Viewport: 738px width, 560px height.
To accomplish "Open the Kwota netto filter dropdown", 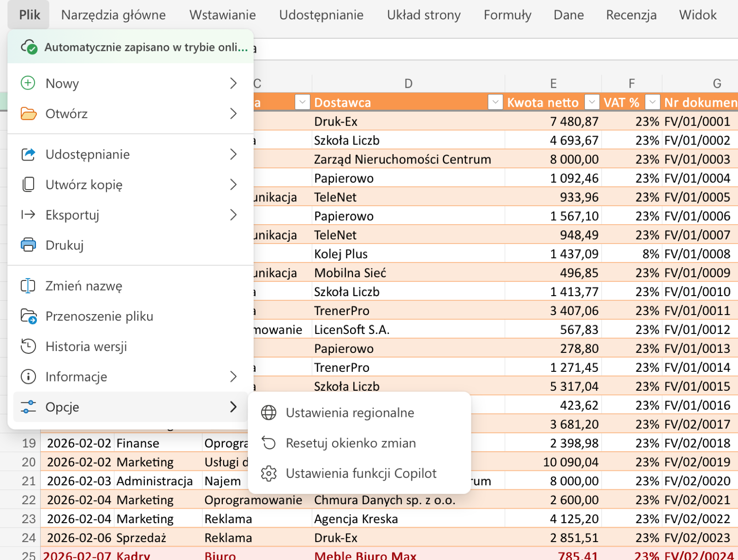I will [x=592, y=102].
